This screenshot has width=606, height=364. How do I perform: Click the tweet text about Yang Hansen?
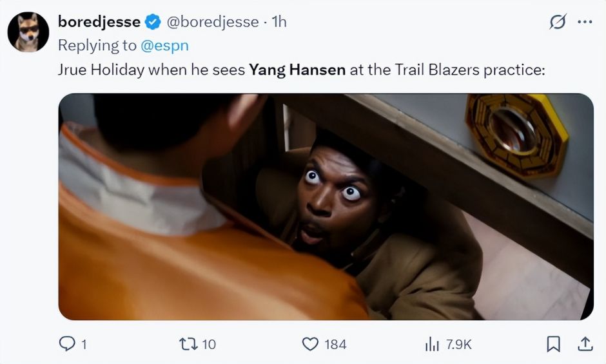[302, 70]
